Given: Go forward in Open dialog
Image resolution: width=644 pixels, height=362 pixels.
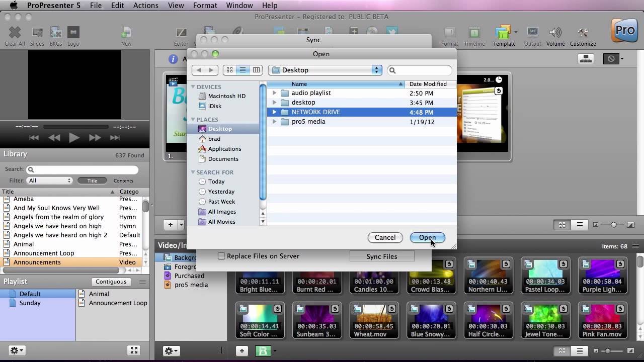Looking at the screenshot, I should click(x=211, y=70).
